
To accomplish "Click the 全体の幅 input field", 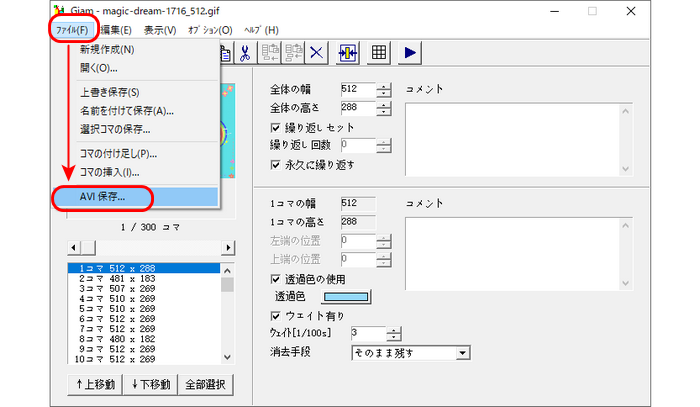I will [x=358, y=90].
